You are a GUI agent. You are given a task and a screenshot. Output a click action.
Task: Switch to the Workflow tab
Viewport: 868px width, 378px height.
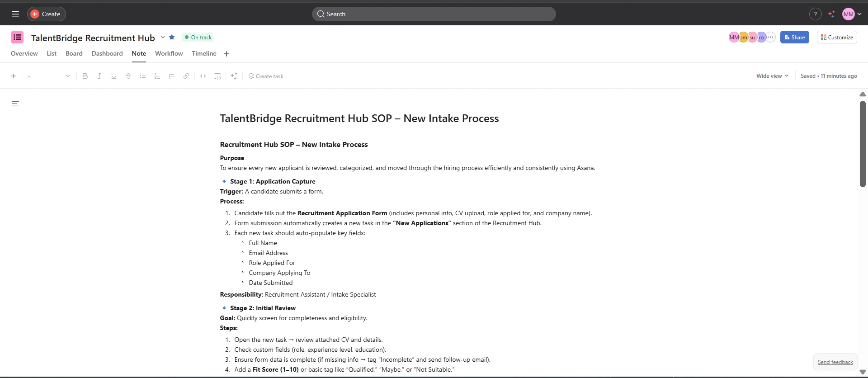point(169,53)
